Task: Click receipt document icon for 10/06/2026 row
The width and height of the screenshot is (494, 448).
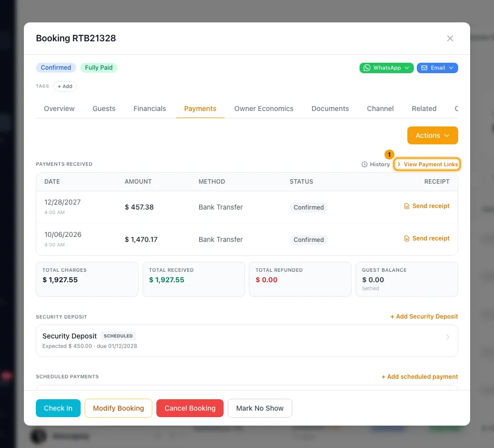Action: tap(407, 238)
